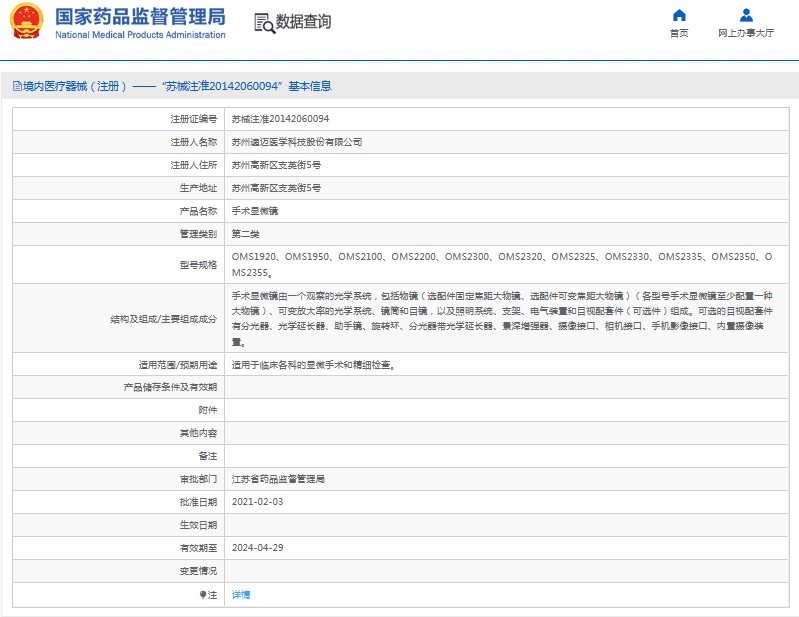Viewport: 799px width, 617px height.
Task: Click the document icon before 境内医疗器械
Action: [17, 86]
